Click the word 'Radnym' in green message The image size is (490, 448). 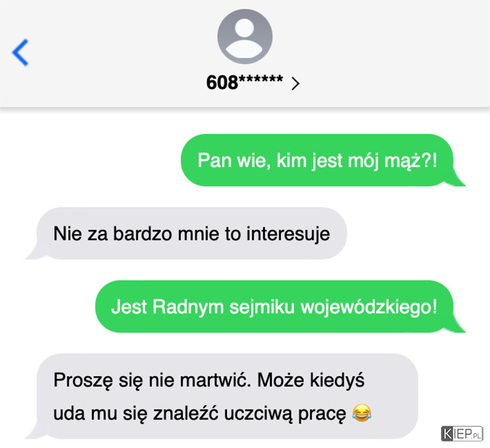pyautogui.click(x=188, y=307)
